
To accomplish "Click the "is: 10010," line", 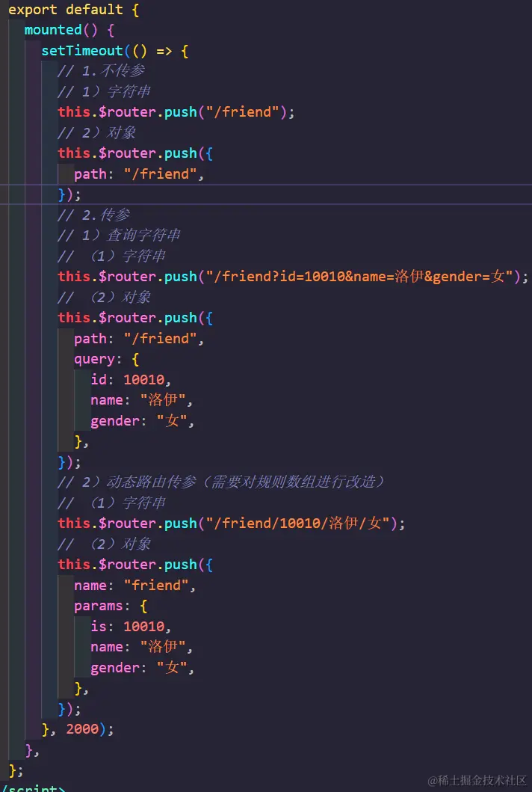I will 132,626.
